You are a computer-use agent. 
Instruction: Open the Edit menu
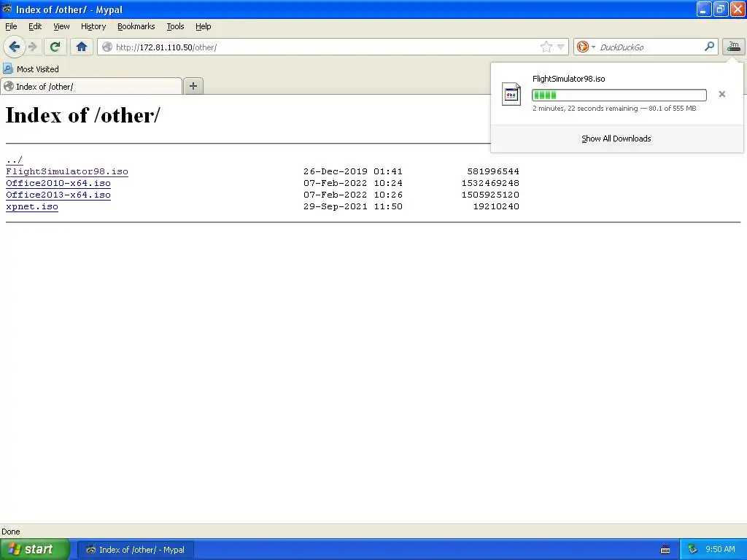coord(35,26)
